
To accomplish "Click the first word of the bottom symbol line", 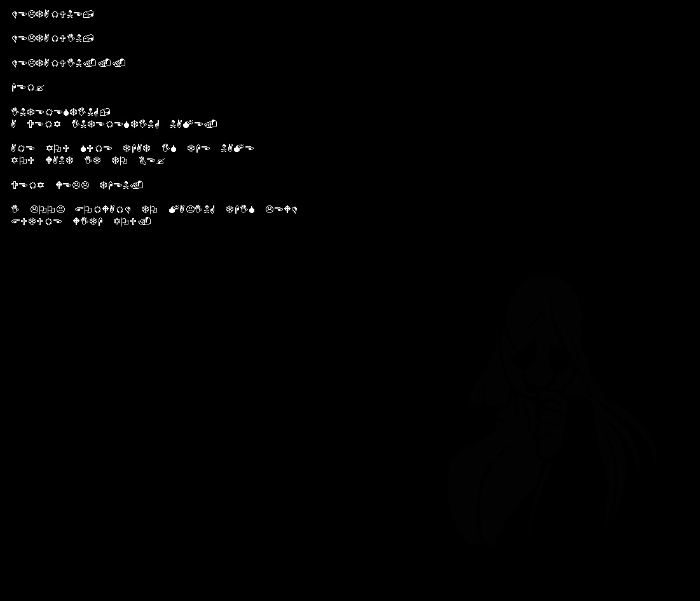I will (x=37, y=221).
